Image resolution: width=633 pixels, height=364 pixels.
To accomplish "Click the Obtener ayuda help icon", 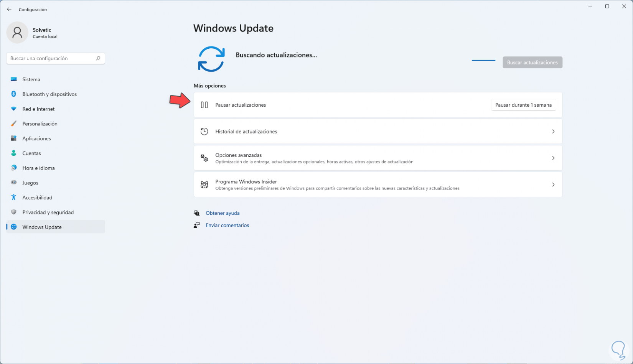I will pos(197,213).
